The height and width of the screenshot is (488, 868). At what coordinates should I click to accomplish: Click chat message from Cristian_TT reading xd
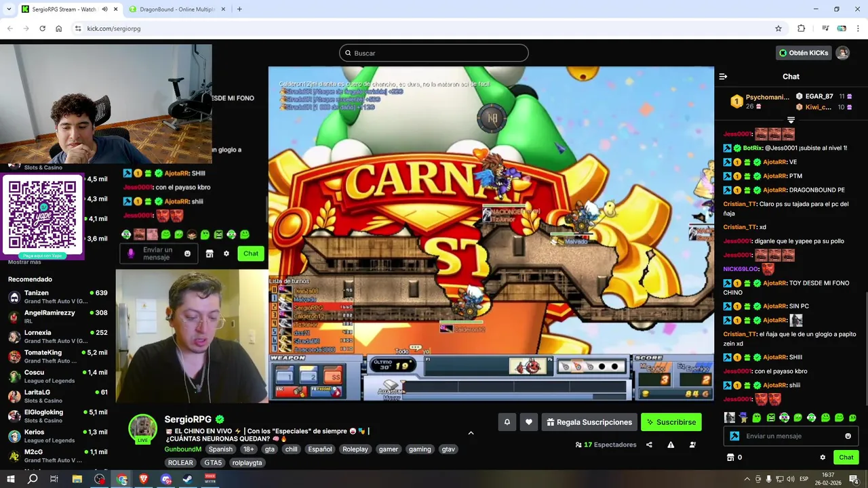tap(745, 227)
